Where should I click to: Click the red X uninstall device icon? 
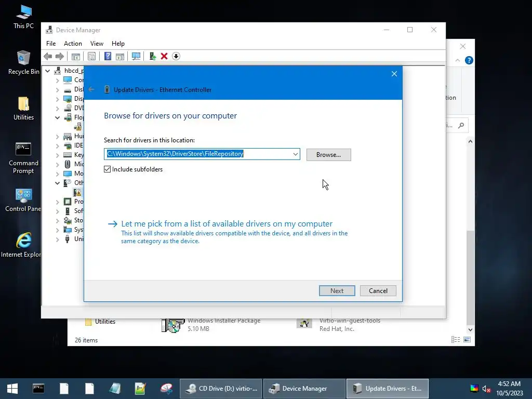pos(164,56)
